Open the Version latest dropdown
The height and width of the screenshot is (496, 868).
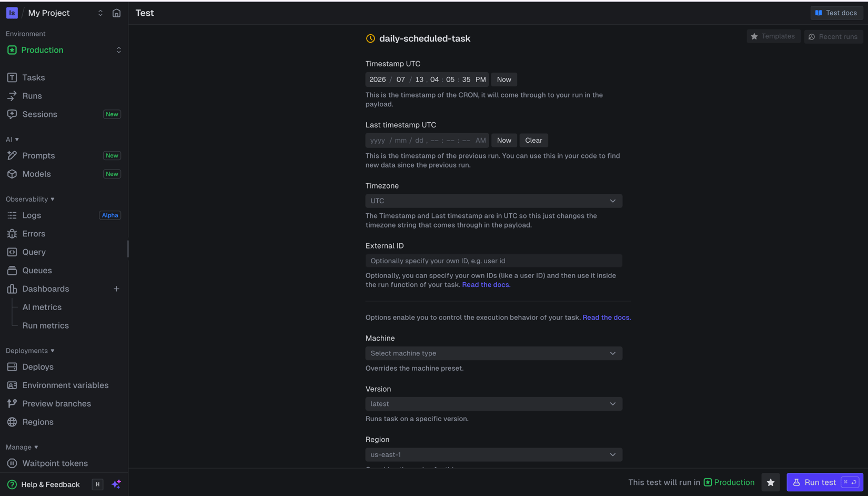pos(493,404)
